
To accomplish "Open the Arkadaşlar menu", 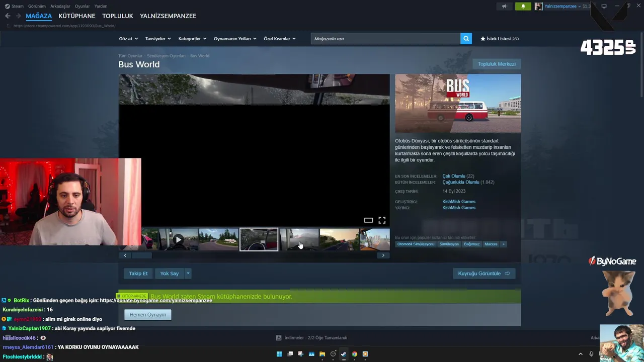I will coord(60,7).
